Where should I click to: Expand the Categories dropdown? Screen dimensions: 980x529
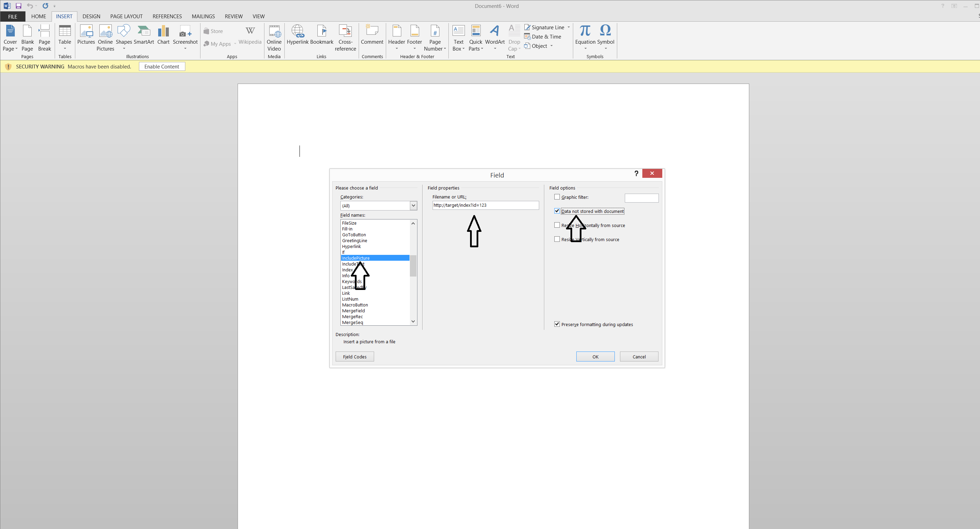pyautogui.click(x=413, y=205)
